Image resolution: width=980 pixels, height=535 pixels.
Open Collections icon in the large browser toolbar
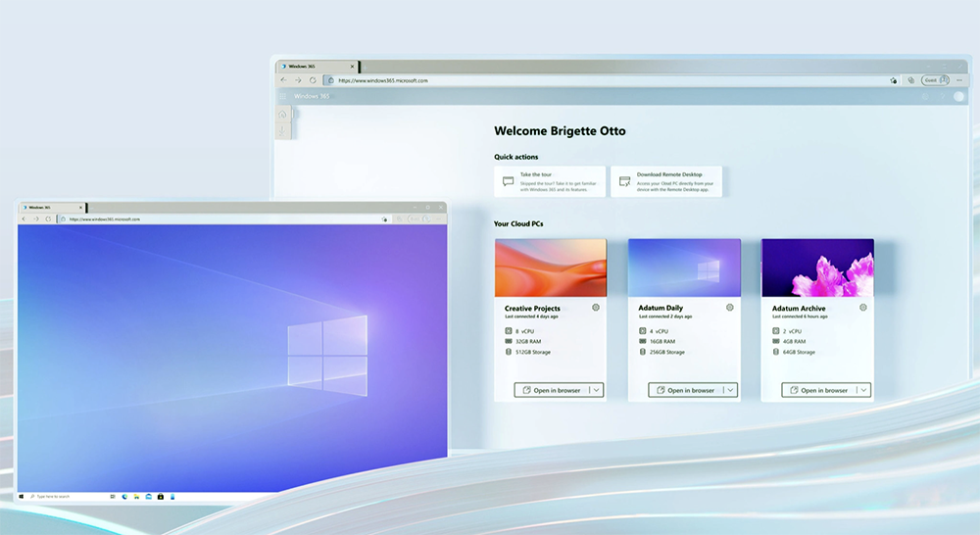click(910, 80)
